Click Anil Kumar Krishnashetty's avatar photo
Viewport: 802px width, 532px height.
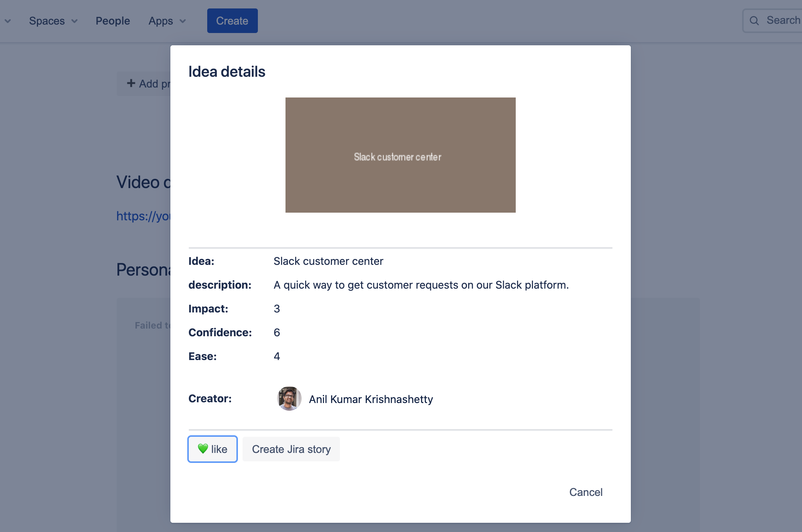tap(289, 398)
